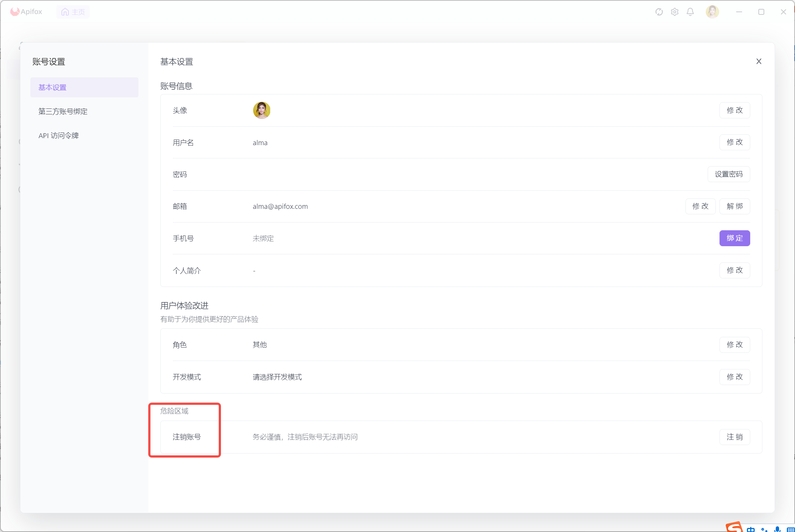Modify the avatar (头像) with 修改 button
Viewport: 795px width, 532px height.
(734, 110)
